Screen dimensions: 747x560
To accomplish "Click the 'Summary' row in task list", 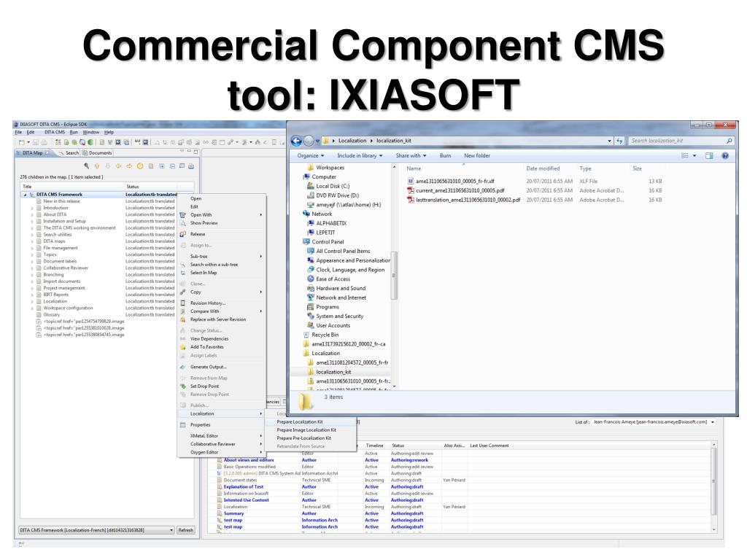I will pyautogui.click(x=233, y=513).
